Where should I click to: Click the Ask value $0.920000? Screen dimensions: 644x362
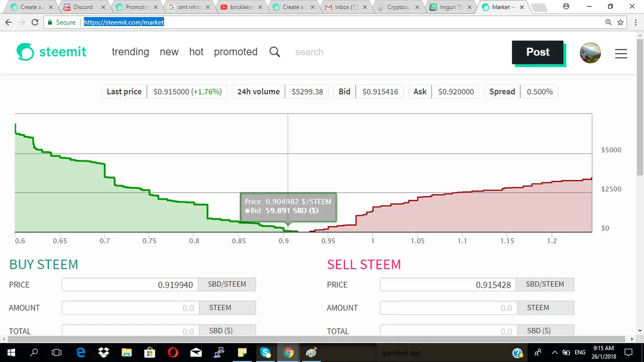coord(456,92)
